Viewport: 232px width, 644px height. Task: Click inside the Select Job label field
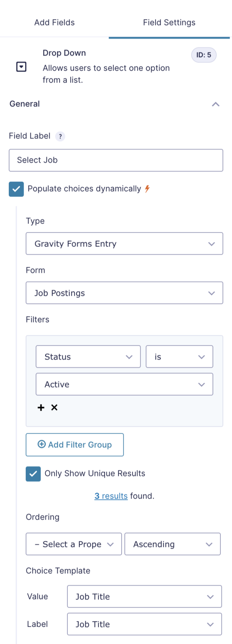point(116,160)
